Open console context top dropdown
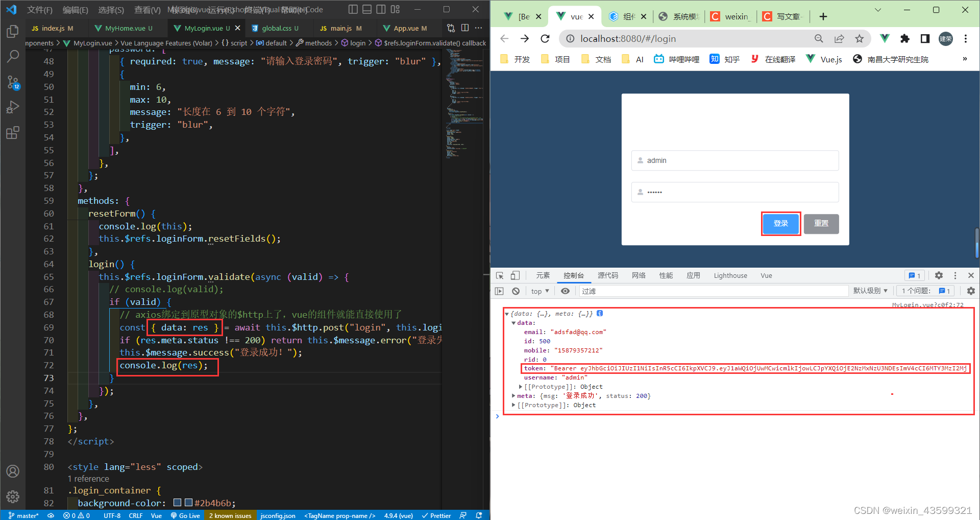Viewport: 980px width, 520px height. click(540, 291)
